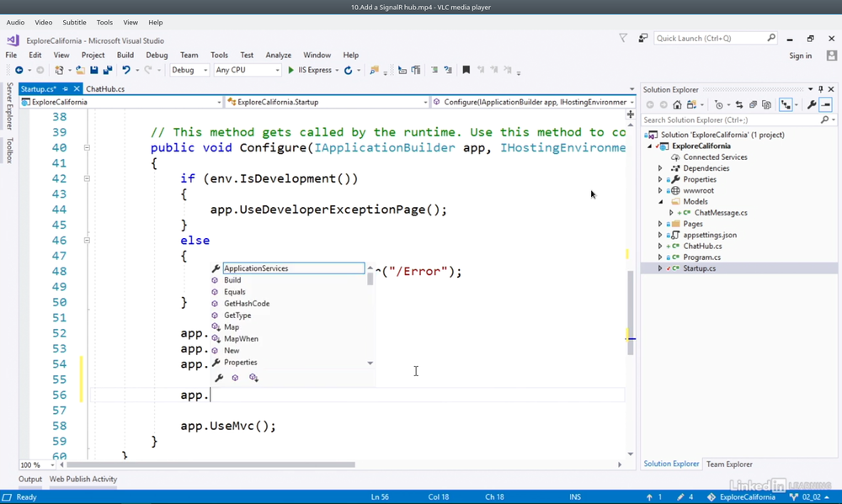Click the Sync with Active Document icon

tap(739, 104)
